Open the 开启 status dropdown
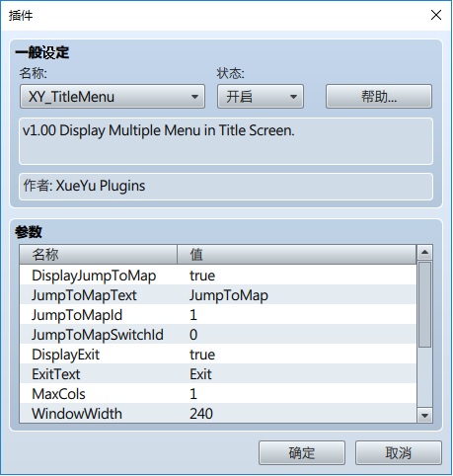The image size is (453, 476). coord(261,97)
